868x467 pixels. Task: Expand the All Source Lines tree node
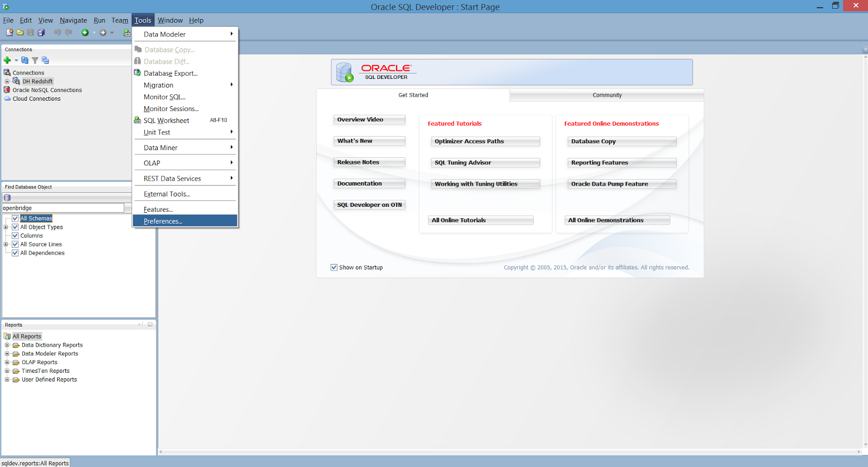(x=6, y=244)
